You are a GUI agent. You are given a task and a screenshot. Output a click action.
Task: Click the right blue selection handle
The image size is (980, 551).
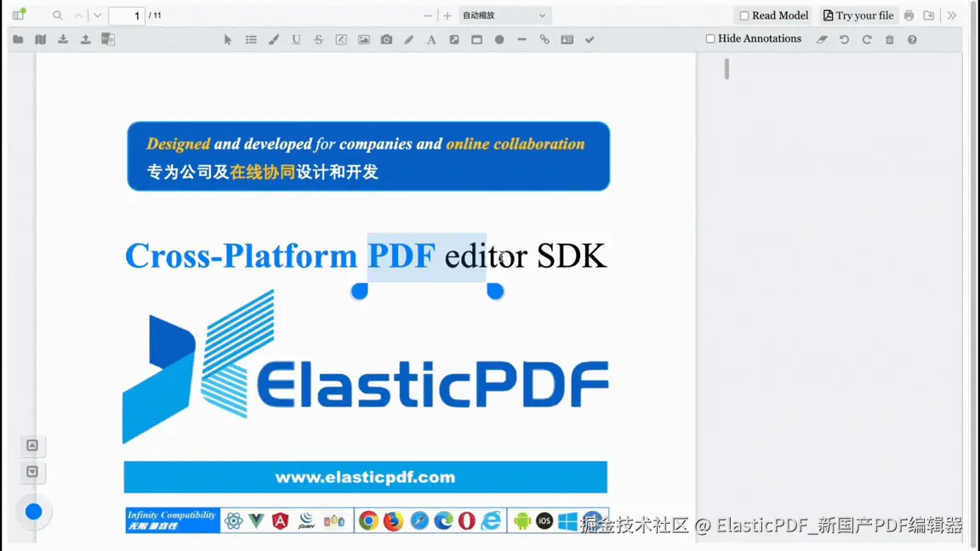tap(495, 291)
